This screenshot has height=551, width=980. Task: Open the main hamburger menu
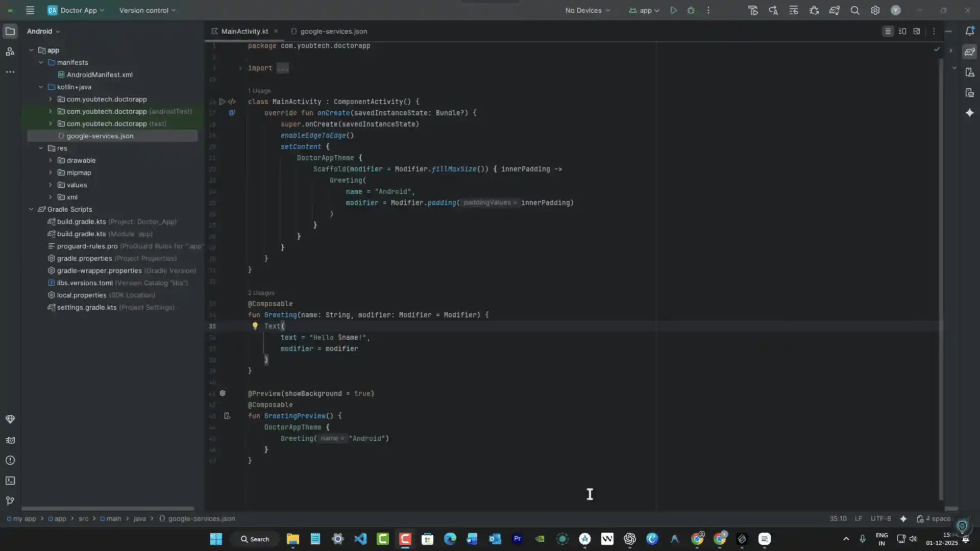click(x=30, y=10)
